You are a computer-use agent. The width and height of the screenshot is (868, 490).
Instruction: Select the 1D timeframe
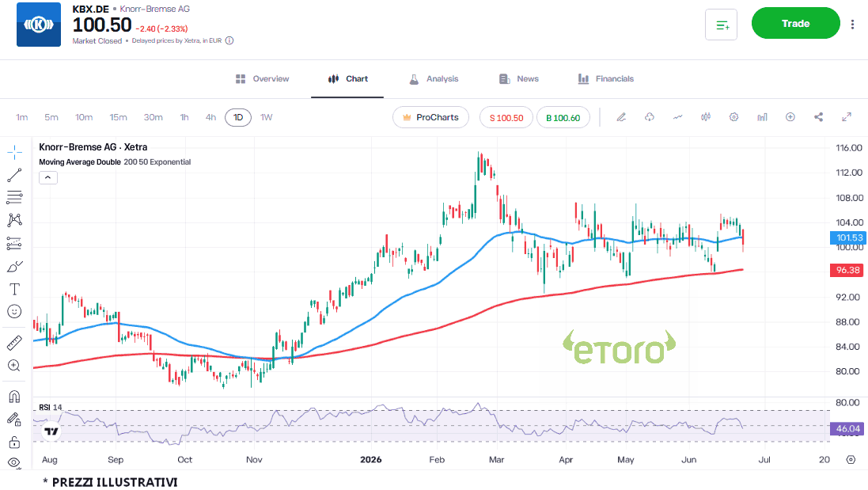pyautogui.click(x=238, y=117)
